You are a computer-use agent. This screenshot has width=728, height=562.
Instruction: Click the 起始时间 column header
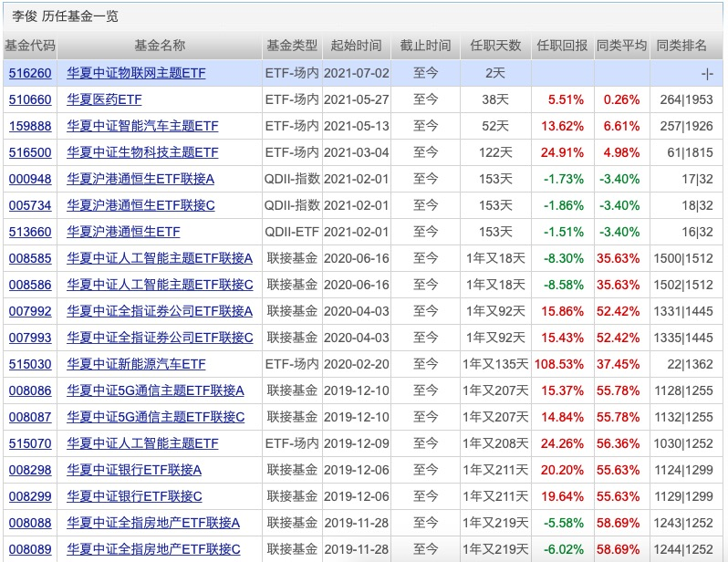(356, 46)
